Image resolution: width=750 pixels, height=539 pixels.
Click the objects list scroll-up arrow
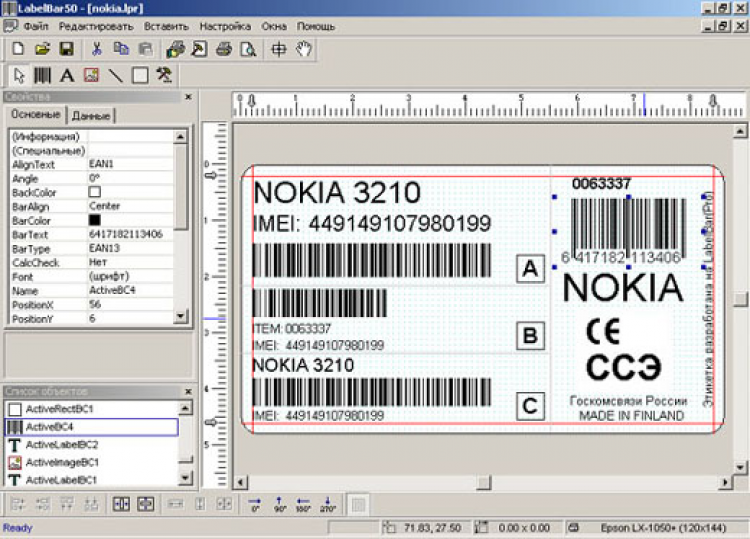click(185, 408)
